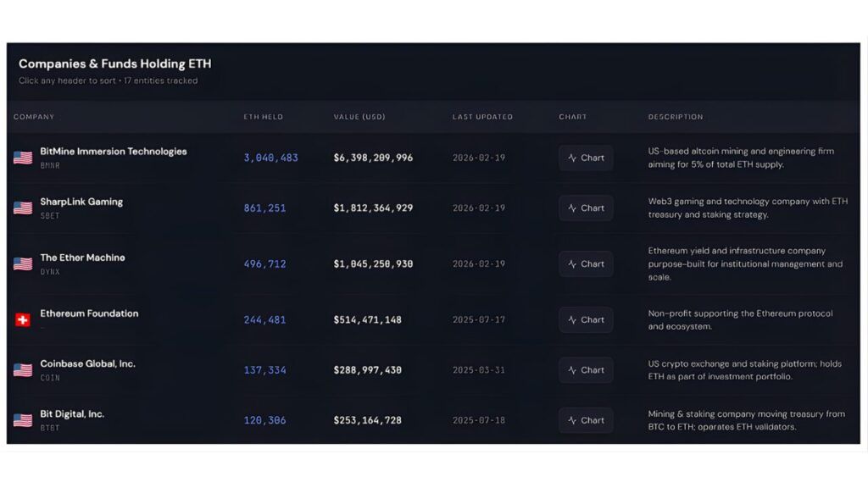Image resolution: width=868 pixels, height=488 pixels.
Task: Click the chart icon in Ethereum Foundation's row
Action: tap(570, 319)
